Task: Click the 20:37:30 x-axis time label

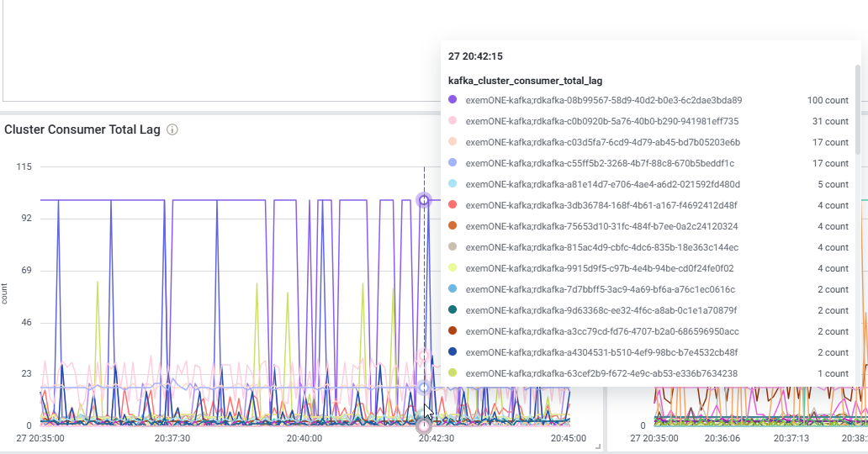Action: [172, 438]
